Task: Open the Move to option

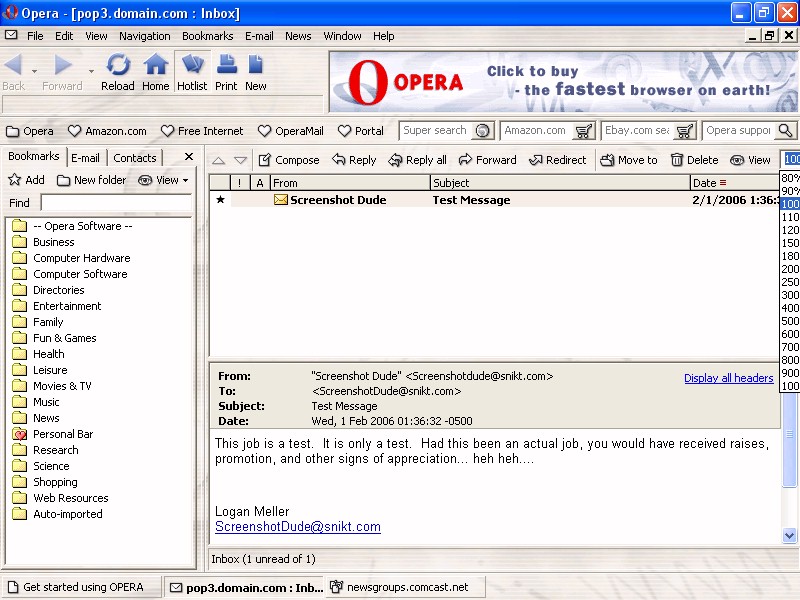Action: [629, 160]
